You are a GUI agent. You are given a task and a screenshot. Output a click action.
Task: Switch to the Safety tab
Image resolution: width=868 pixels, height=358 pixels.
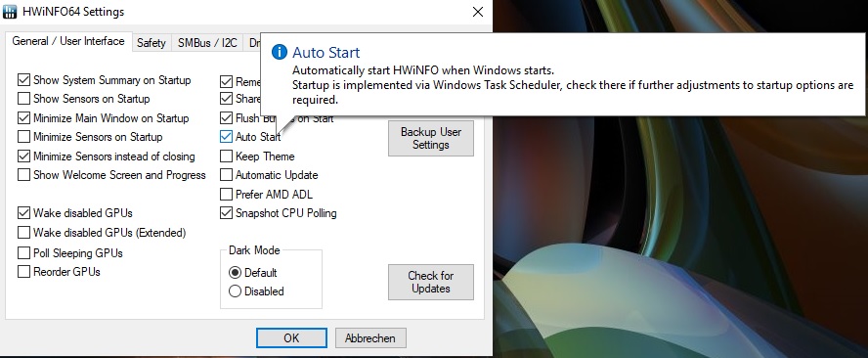pos(152,43)
